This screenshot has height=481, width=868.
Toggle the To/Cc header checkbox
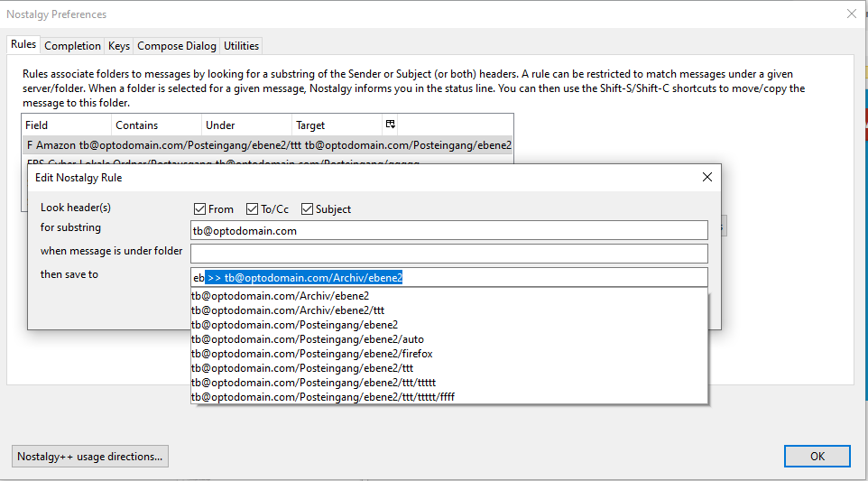pos(252,209)
